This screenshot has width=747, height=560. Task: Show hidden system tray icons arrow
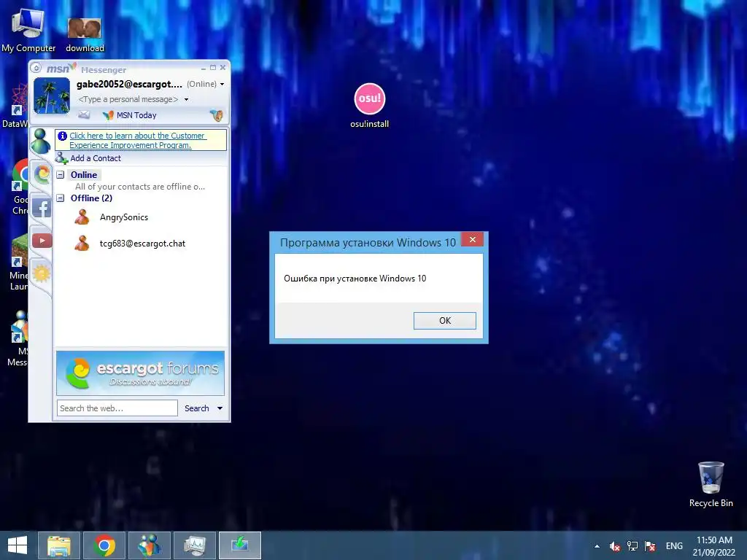(x=597, y=546)
